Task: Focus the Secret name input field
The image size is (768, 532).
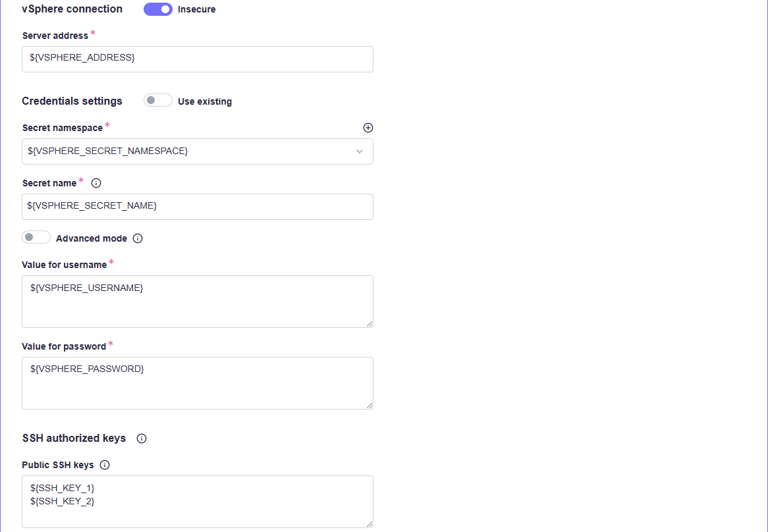Action: click(x=198, y=206)
